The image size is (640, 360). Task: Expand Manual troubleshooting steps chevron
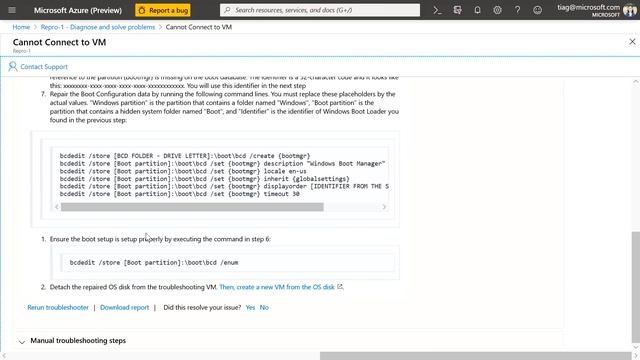pos(22,342)
